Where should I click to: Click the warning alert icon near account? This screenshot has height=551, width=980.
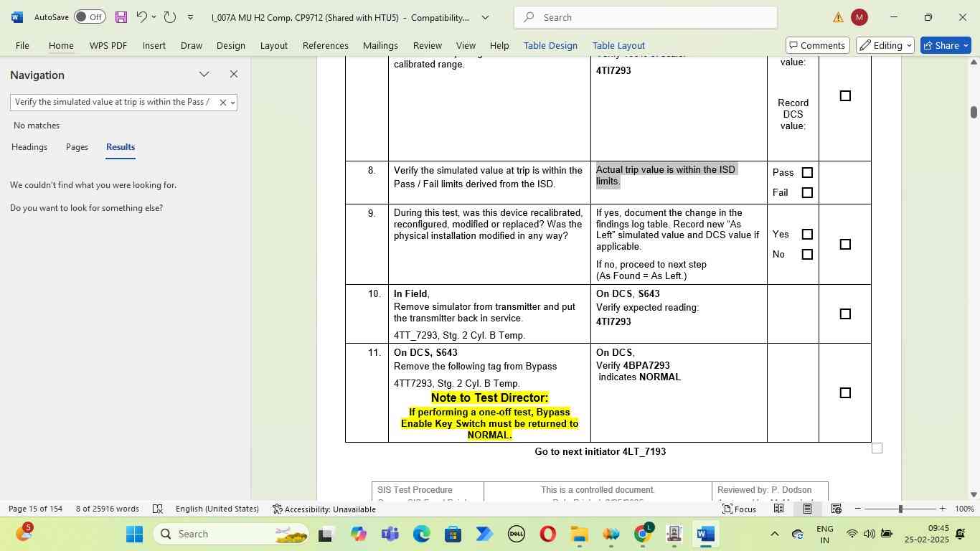point(838,17)
